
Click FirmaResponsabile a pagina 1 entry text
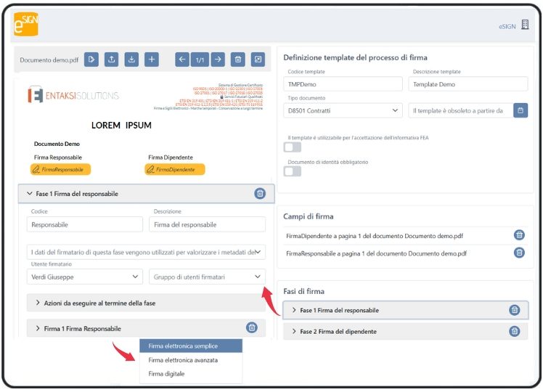(x=376, y=253)
